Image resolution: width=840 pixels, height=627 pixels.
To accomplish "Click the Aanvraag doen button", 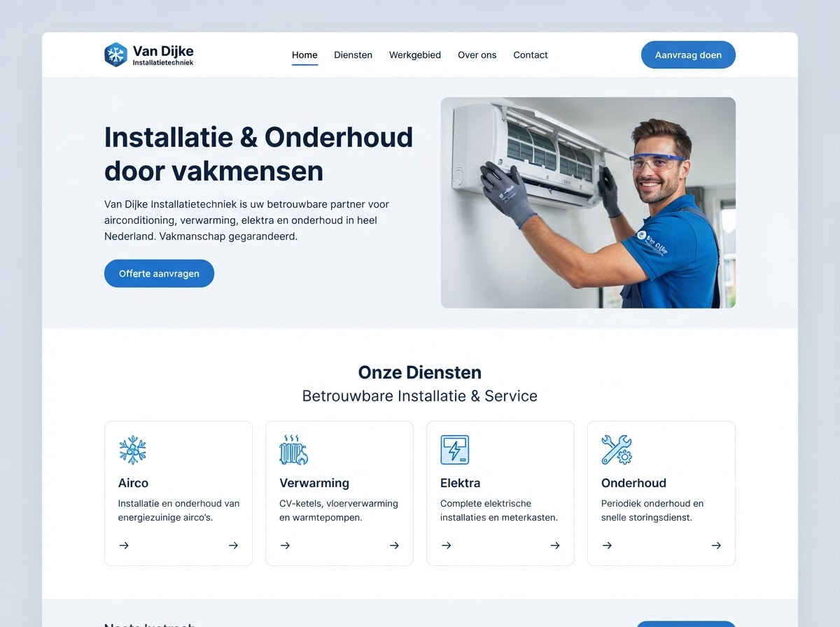I will pyautogui.click(x=688, y=55).
